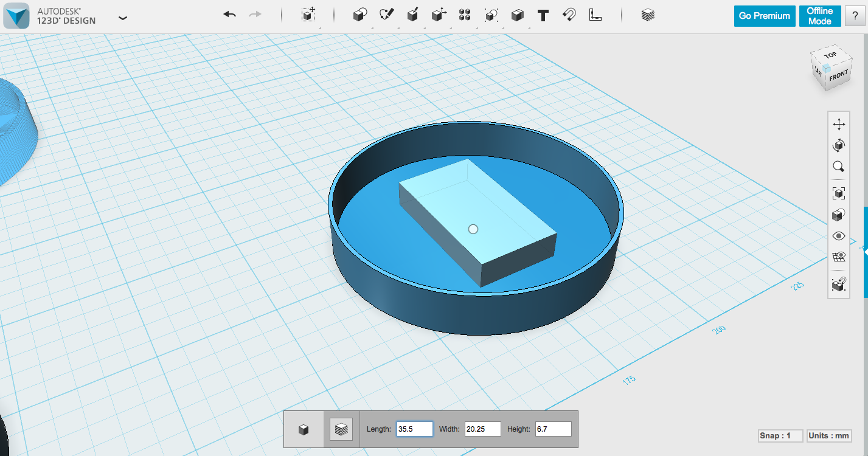Viewport: 868px width, 456px height.
Task: Click Fit view in the navigation sidebar
Action: pyautogui.click(x=839, y=193)
